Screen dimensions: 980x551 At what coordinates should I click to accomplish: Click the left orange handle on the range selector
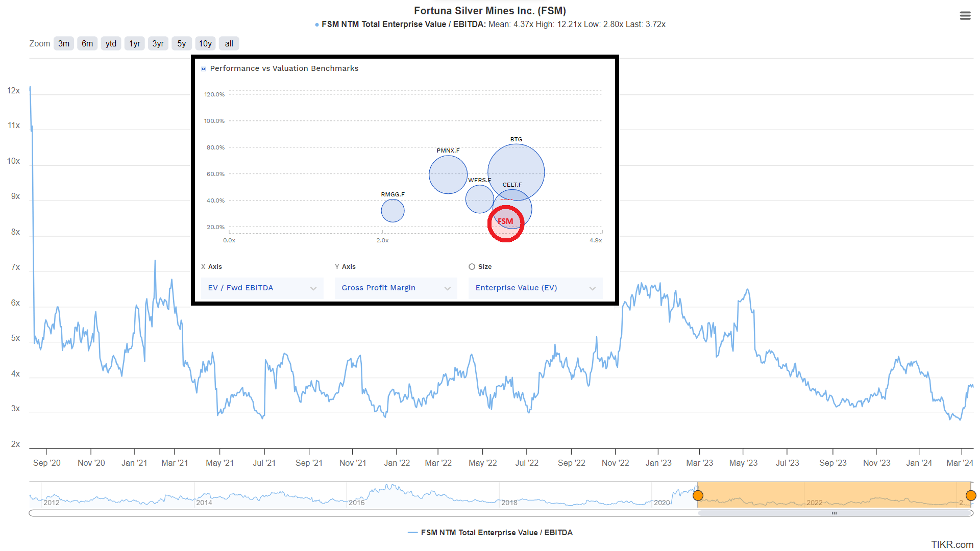[x=698, y=495]
